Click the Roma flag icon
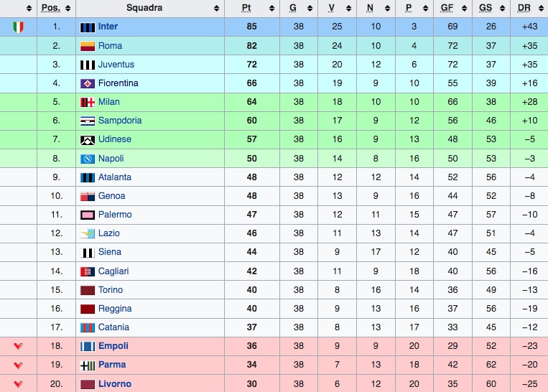Viewport: 548px width, 392px height. 88,46
